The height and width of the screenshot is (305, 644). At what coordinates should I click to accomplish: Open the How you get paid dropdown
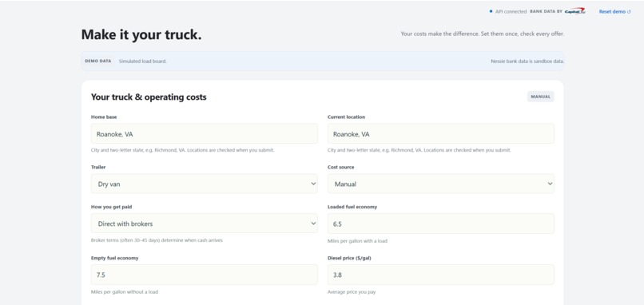[204, 224]
